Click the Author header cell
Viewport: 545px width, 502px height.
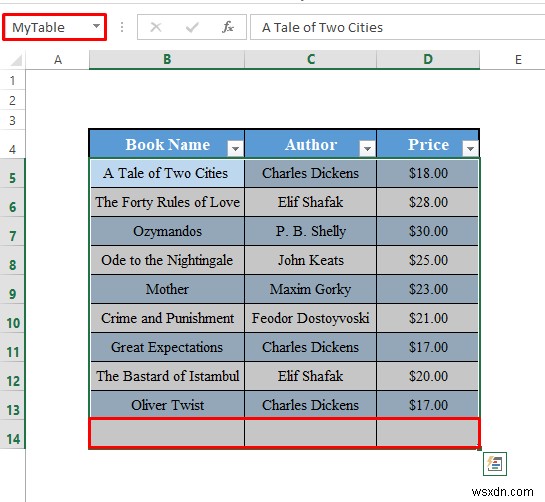310,144
